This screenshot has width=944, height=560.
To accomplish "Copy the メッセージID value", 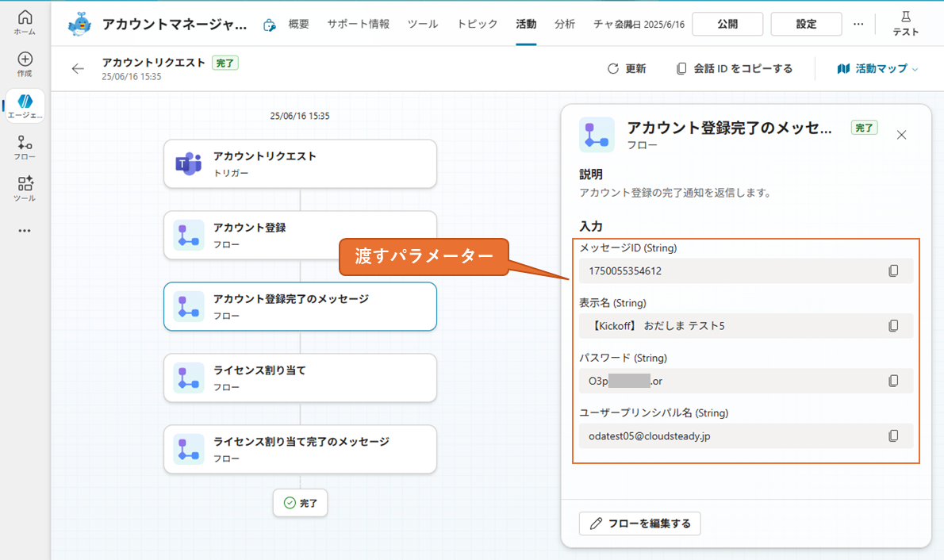I will (893, 271).
